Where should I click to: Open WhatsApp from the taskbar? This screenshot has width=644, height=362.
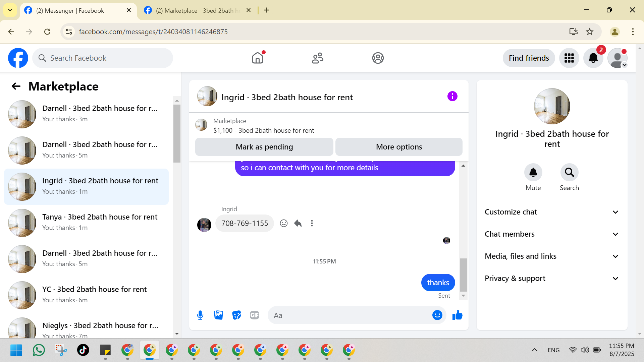[x=39, y=350]
